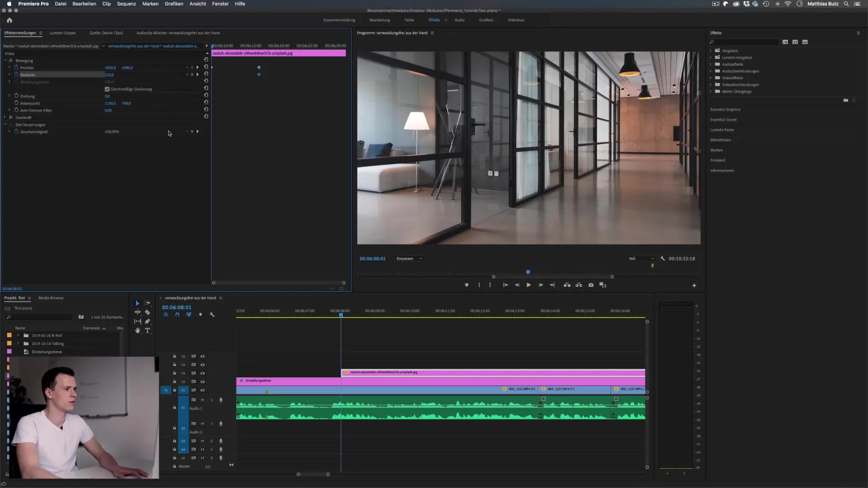Open the Lumetri-Farbe panel

722,130
